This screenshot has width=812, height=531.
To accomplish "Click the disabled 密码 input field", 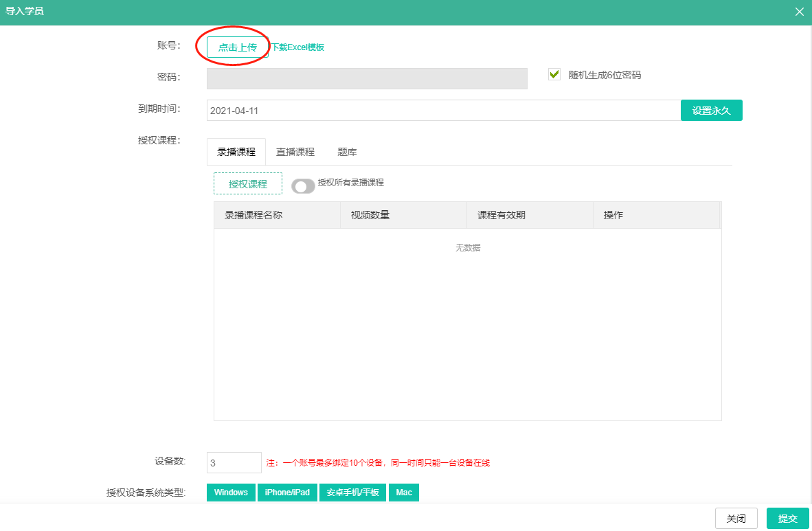I will coord(367,79).
